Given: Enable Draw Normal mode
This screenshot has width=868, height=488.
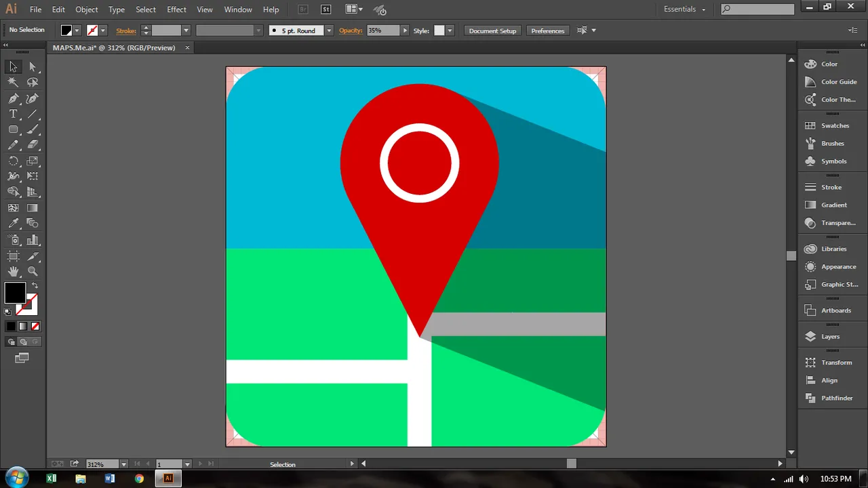Looking at the screenshot, I should click(12, 342).
